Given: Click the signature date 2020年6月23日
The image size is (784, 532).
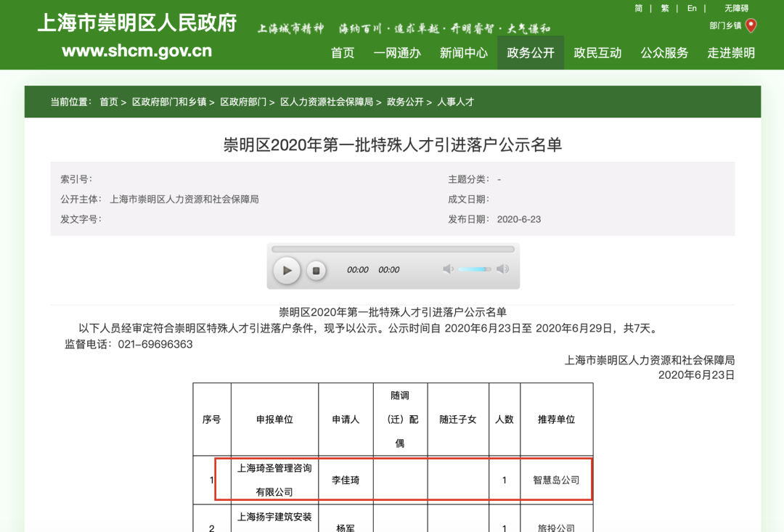Looking at the screenshot, I should [x=696, y=375].
